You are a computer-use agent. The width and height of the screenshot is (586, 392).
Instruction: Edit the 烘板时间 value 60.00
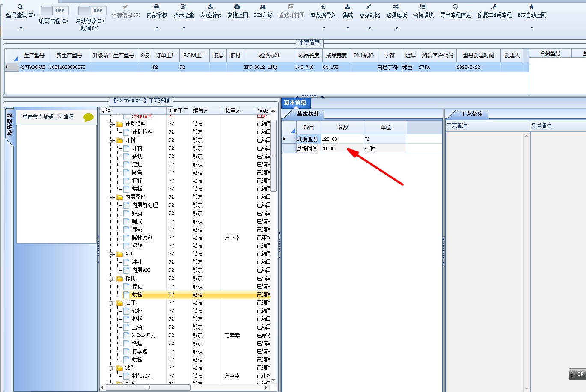(x=342, y=148)
